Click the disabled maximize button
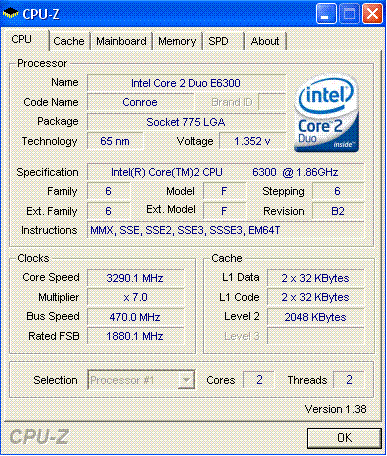This screenshot has height=456, width=387. coord(349,14)
